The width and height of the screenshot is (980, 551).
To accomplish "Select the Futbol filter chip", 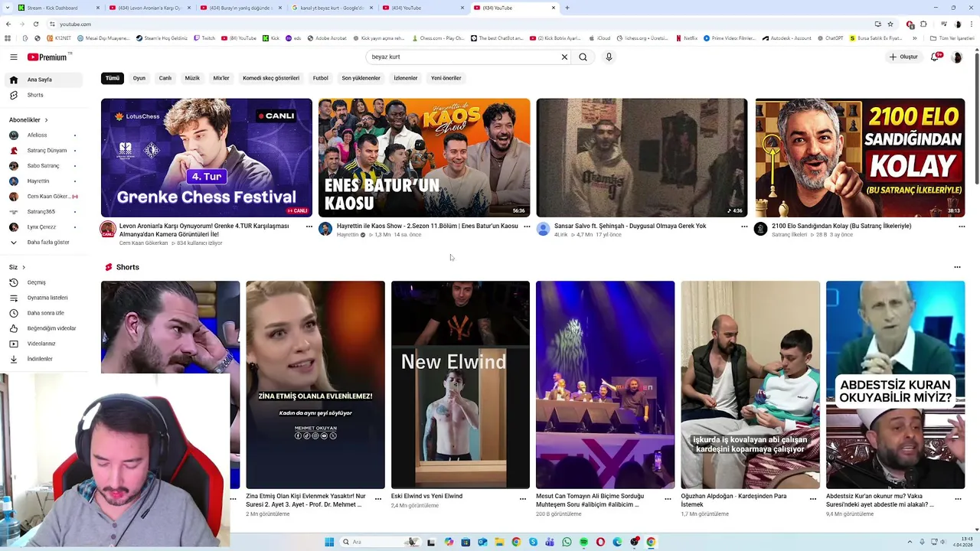I will click(x=320, y=78).
